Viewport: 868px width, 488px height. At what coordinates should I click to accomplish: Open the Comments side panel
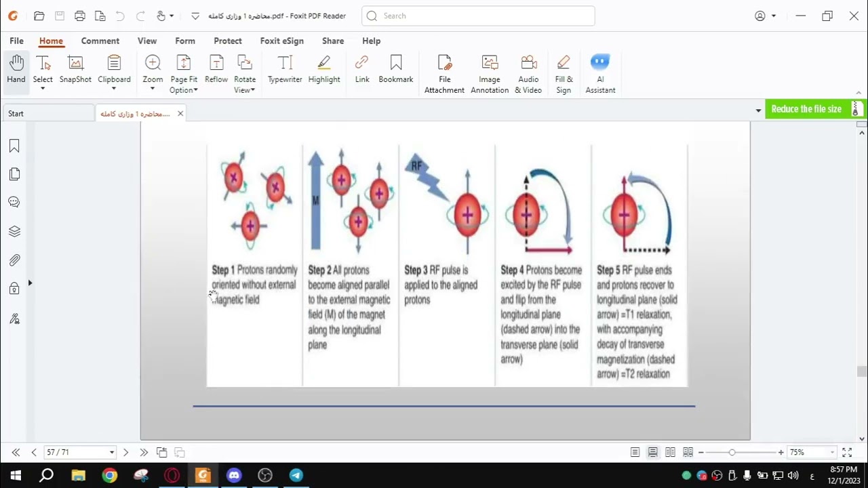[x=14, y=202]
